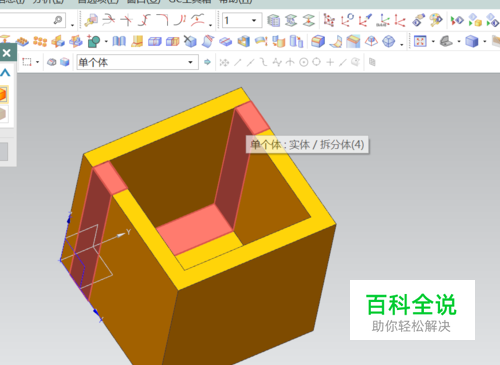Open the 帮助 menu
This screenshot has width=500, height=365.
[x=235, y=1]
